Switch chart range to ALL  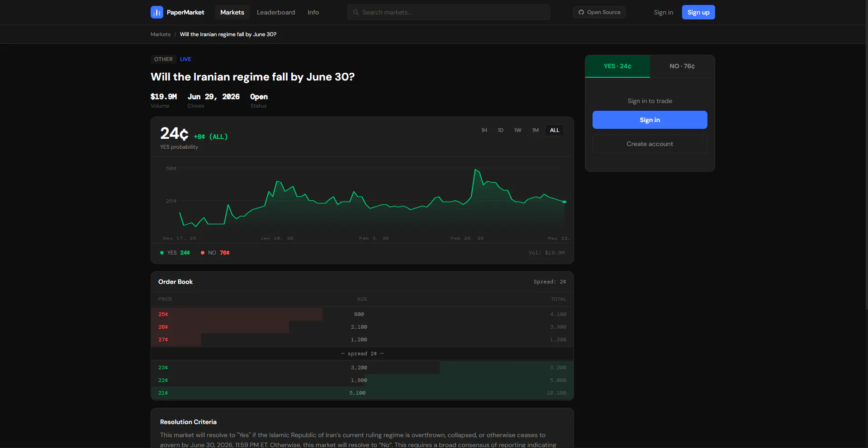click(555, 130)
